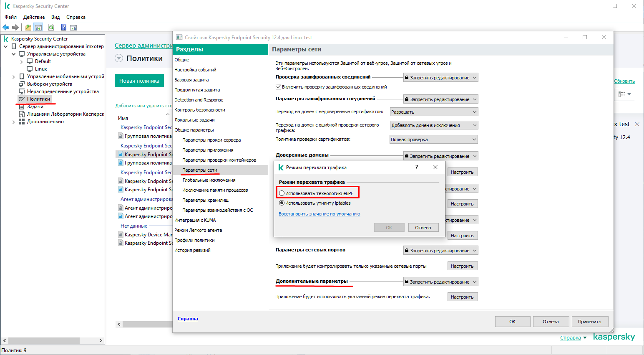Collapse the Сервер администрирования tree node
Image resolution: width=644 pixels, height=355 pixels.
click(x=6, y=46)
